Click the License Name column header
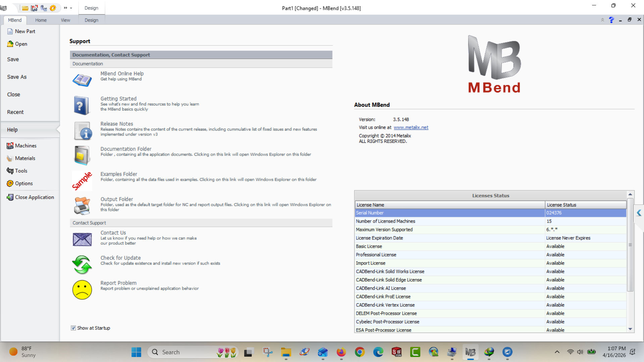This screenshot has height=362, width=644. pyautogui.click(x=450, y=205)
